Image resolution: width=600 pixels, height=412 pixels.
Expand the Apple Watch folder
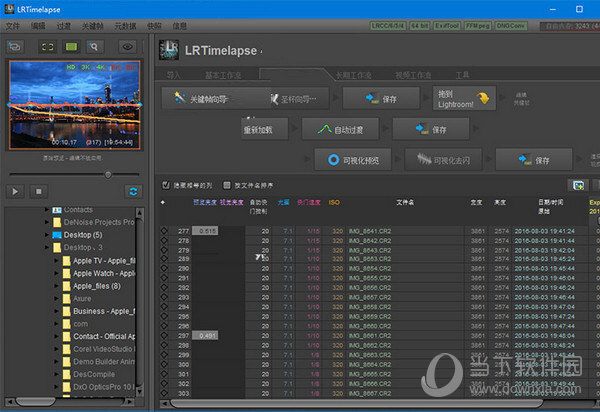[56, 273]
